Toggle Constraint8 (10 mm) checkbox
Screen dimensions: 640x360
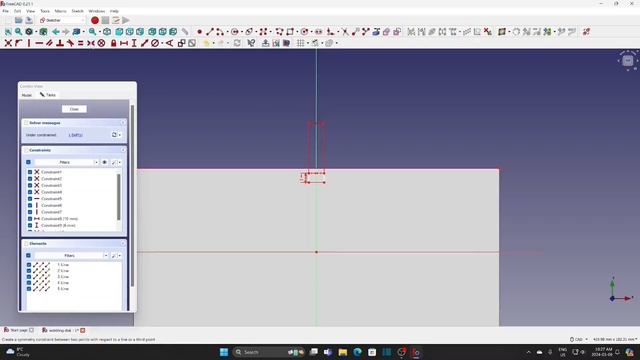30,219
